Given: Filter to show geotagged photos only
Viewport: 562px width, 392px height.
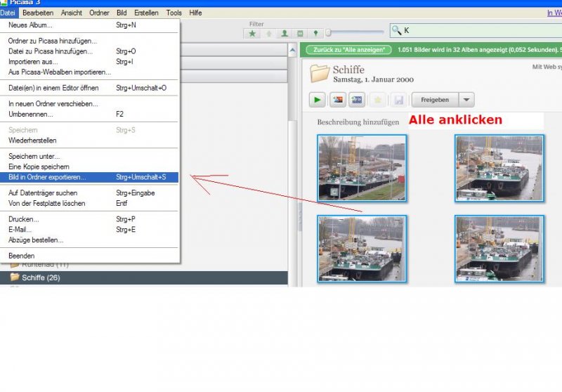Looking at the screenshot, I should click(x=315, y=33).
